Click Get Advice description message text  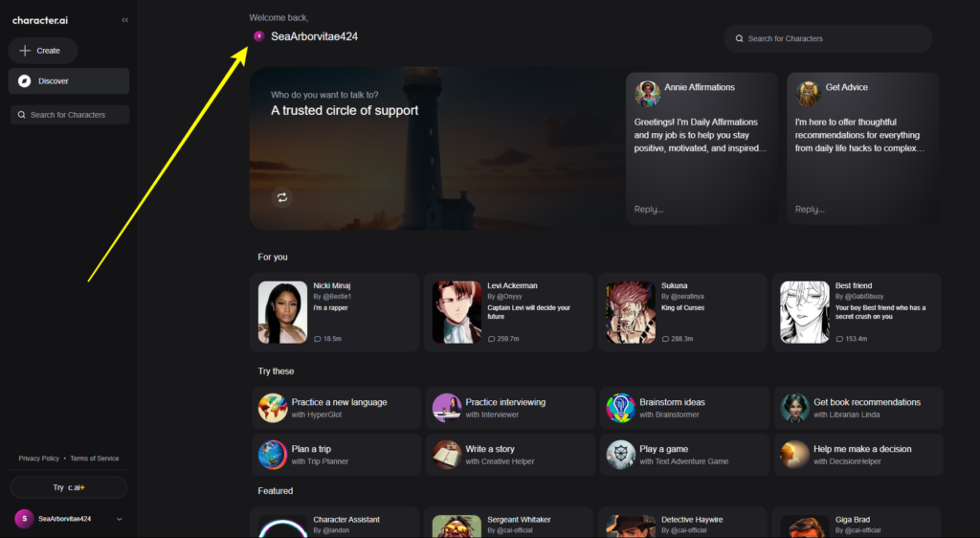(x=859, y=135)
